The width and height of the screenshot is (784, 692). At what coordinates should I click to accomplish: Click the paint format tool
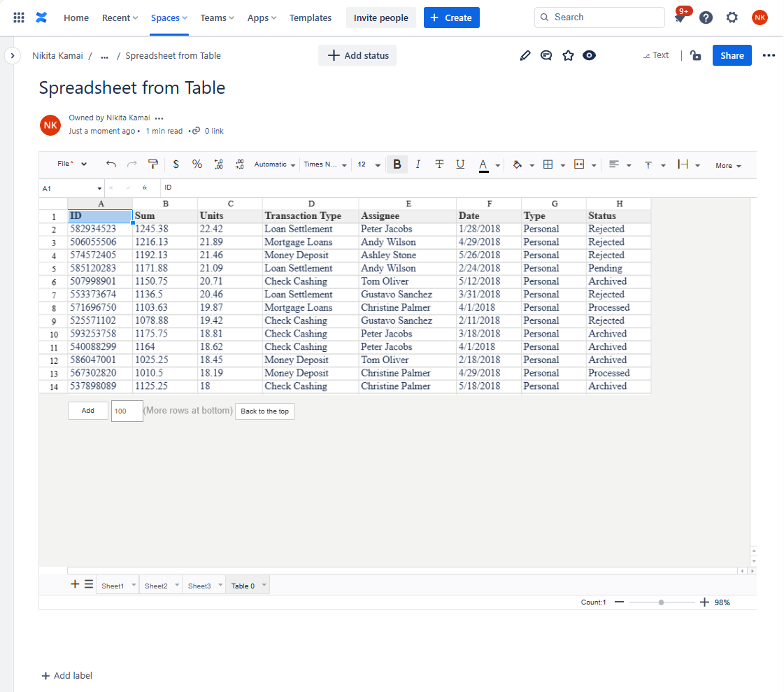click(152, 164)
